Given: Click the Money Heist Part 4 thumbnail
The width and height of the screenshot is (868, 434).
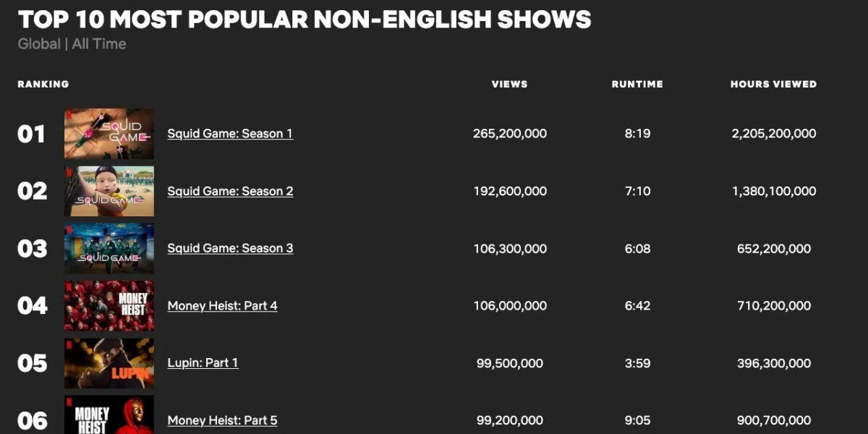Looking at the screenshot, I should click(109, 305).
